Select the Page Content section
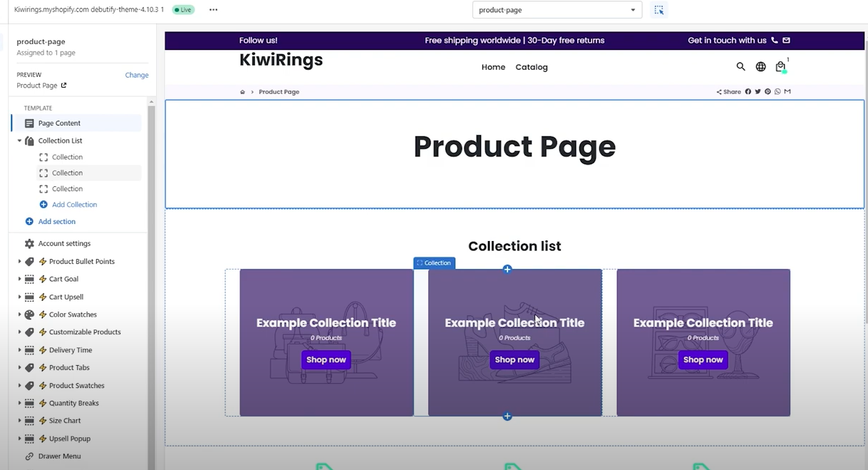This screenshot has width=868, height=470. coord(76,123)
